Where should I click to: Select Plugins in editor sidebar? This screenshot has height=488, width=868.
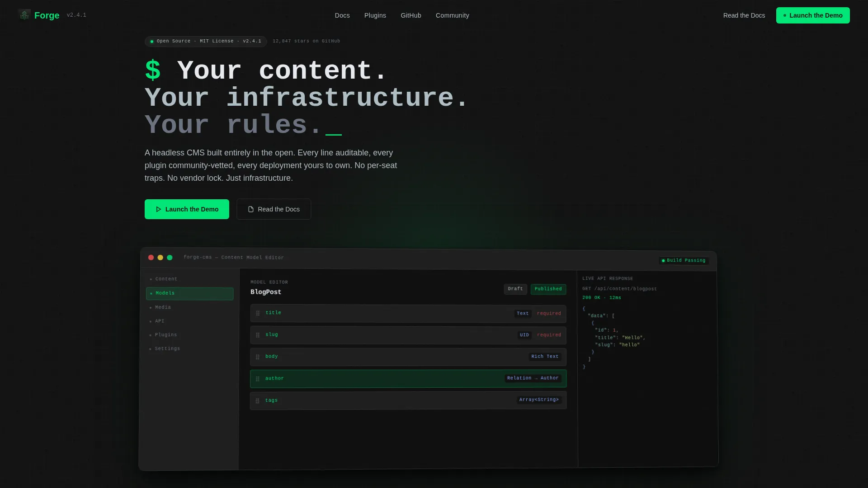click(x=190, y=335)
